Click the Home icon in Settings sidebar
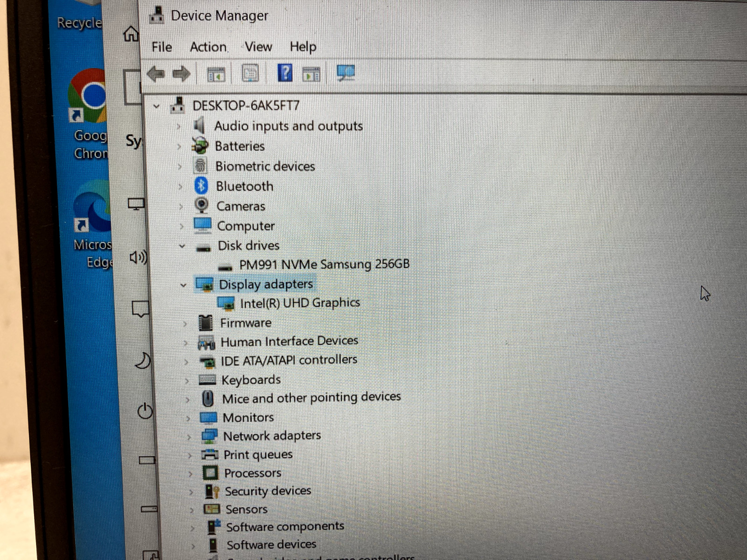Viewport: 747px width, 560px height. pyautogui.click(x=131, y=34)
